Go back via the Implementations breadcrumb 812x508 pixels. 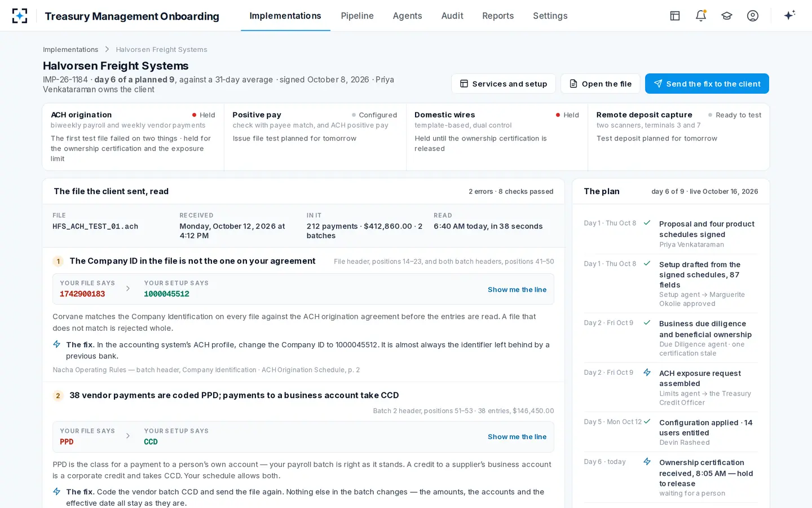coord(70,50)
